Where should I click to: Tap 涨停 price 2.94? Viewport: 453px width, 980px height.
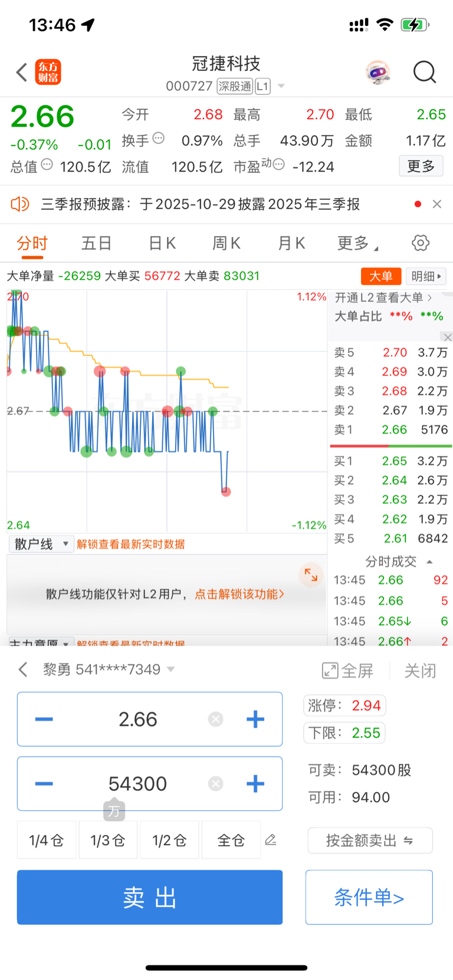(x=344, y=705)
